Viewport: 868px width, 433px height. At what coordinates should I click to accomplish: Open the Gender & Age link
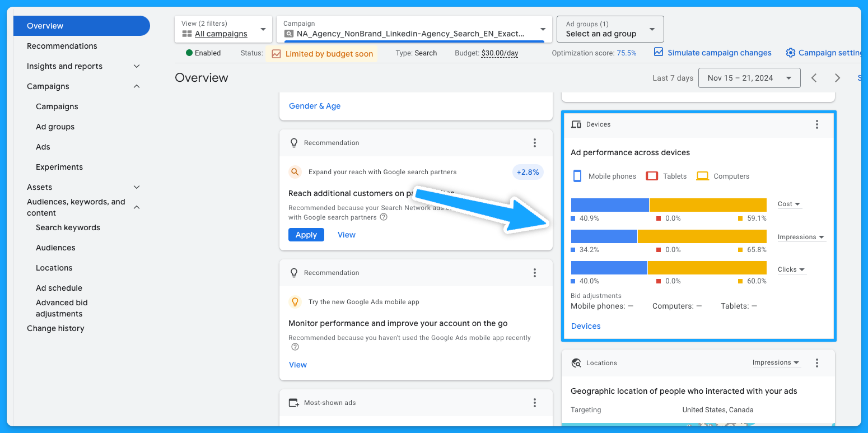tap(315, 106)
